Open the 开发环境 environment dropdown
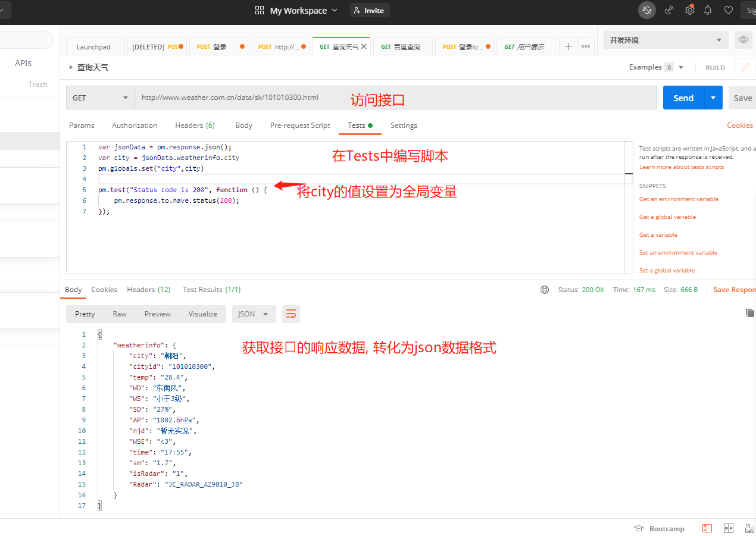This screenshot has height=536, width=756. click(x=666, y=40)
